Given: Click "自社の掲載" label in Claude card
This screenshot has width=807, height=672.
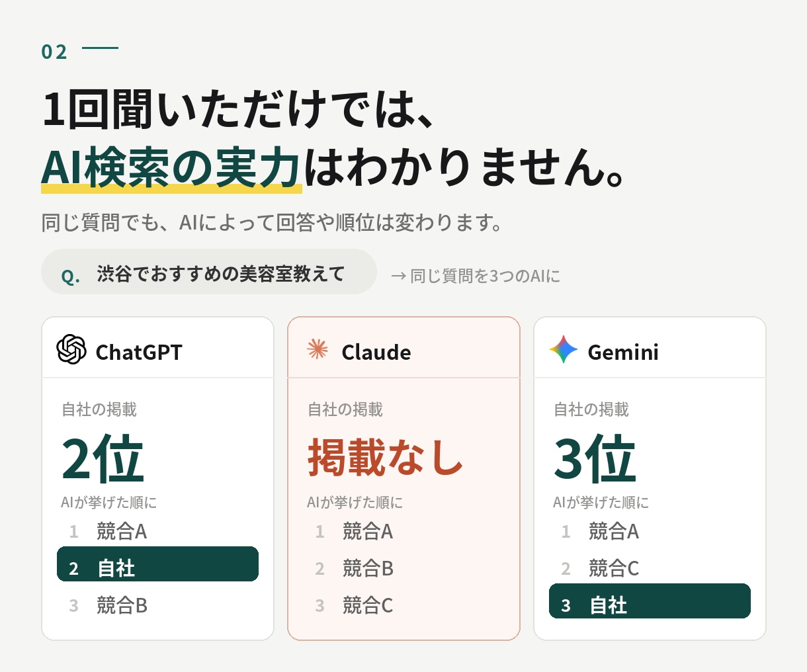Looking at the screenshot, I should tap(345, 409).
